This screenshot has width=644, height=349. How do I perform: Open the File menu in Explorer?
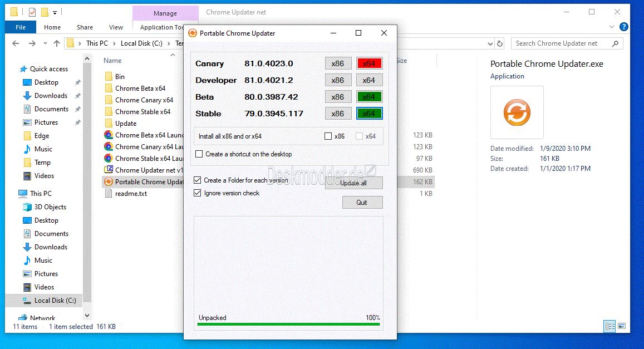click(x=21, y=27)
